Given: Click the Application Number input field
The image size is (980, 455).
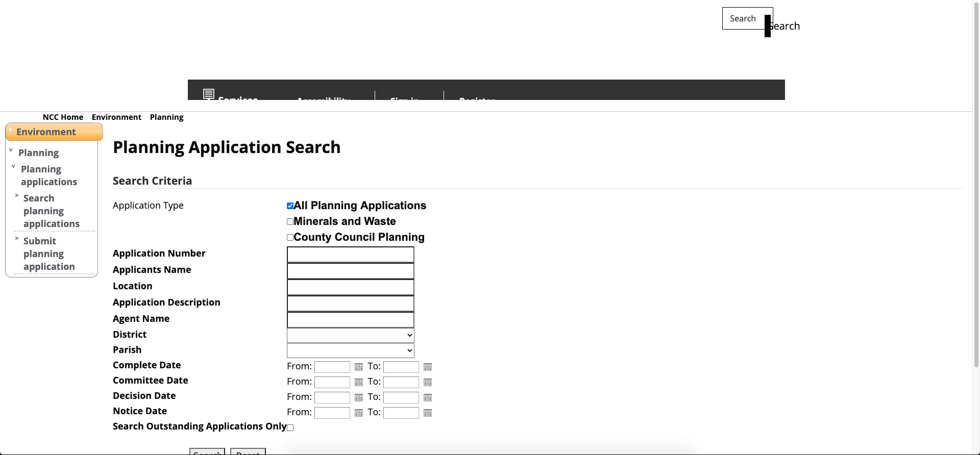Looking at the screenshot, I should (x=350, y=255).
